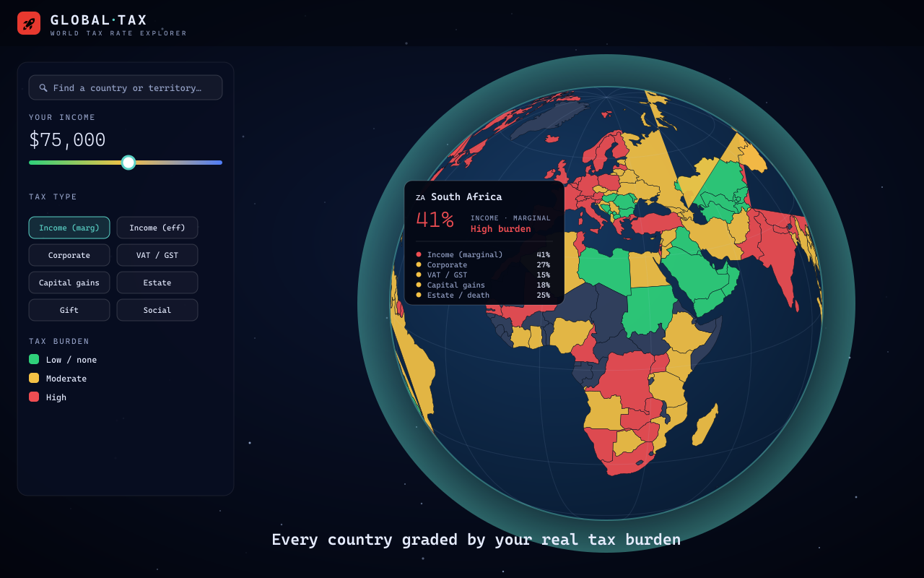This screenshot has width=924, height=578.
Task: Select the Social tax type
Action: click(x=157, y=310)
